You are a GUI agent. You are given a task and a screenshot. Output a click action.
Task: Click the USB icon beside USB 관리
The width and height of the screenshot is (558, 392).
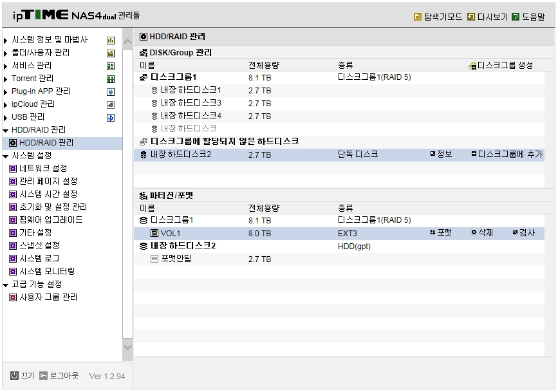point(111,118)
